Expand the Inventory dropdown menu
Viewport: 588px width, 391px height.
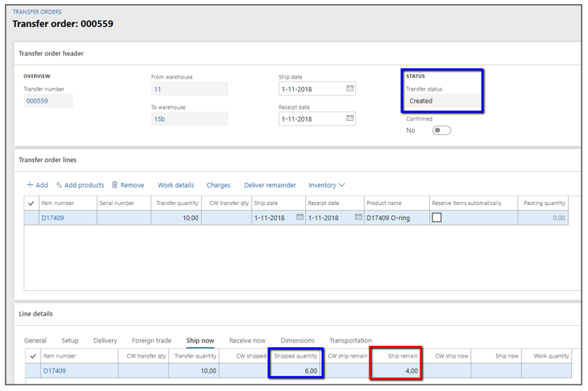click(x=327, y=185)
